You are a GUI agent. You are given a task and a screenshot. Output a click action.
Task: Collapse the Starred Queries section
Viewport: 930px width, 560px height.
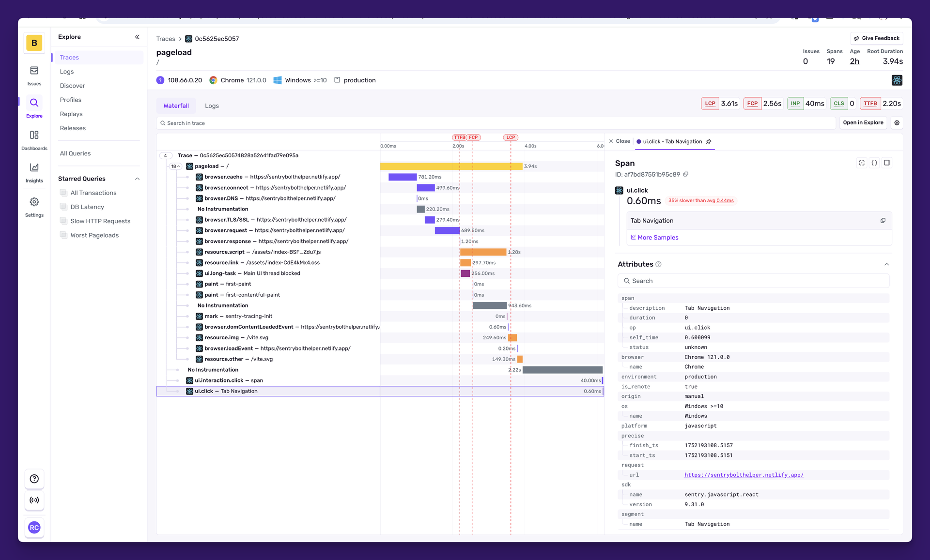click(x=137, y=179)
